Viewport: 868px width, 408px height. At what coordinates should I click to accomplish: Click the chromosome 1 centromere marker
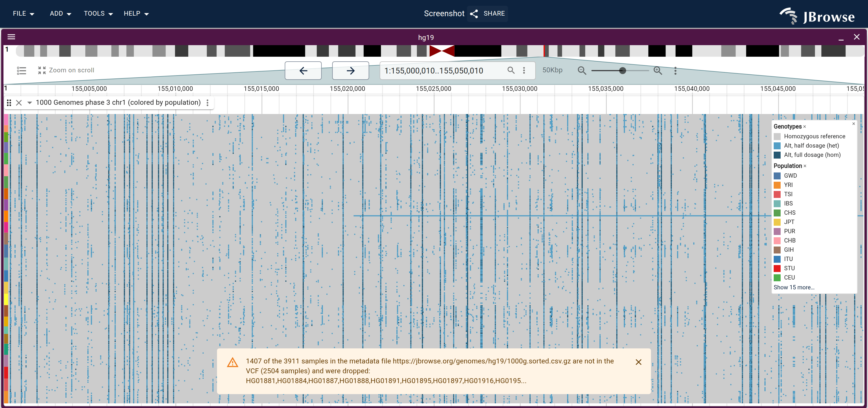(x=442, y=51)
